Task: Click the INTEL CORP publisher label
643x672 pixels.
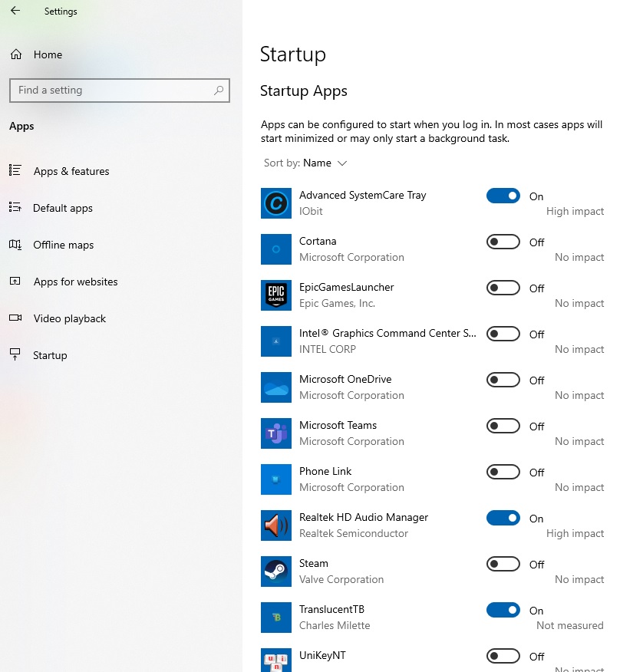Action: point(328,349)
